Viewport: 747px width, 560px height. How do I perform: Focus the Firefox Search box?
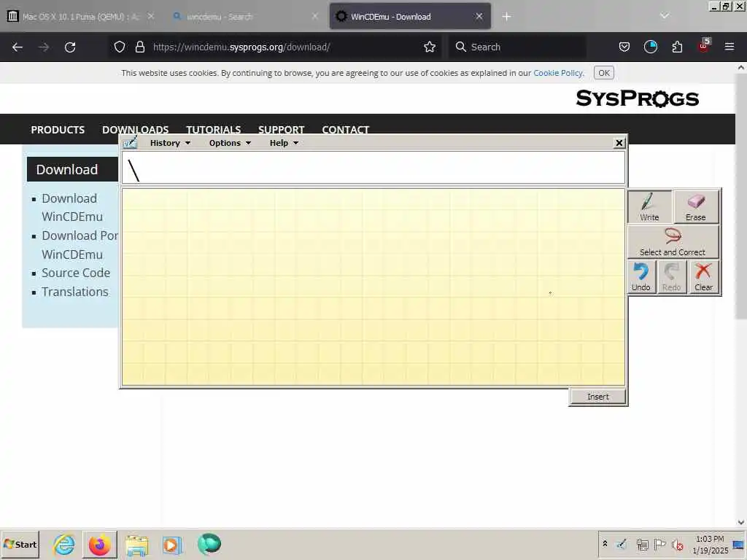point(517,47)
